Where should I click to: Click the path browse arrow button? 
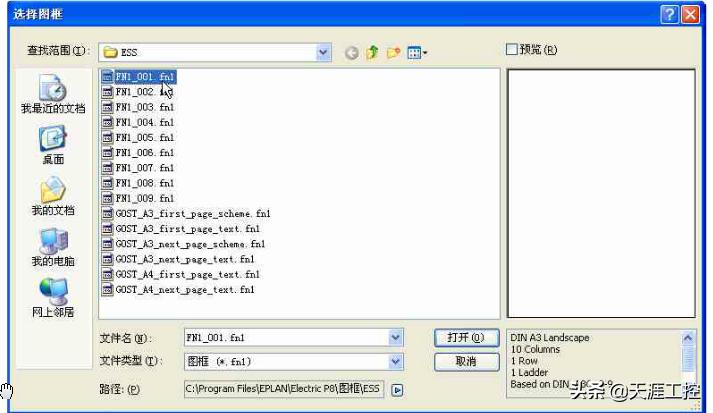coord(397,390)
